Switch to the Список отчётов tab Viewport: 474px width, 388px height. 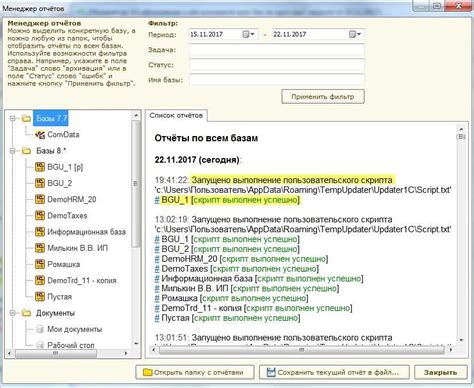click(176, 115)
